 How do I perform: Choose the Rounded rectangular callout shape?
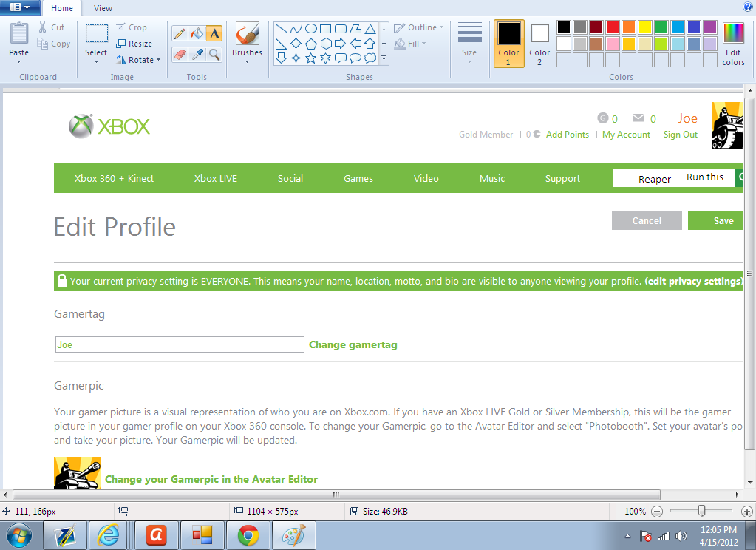click(x=341, y=58)
